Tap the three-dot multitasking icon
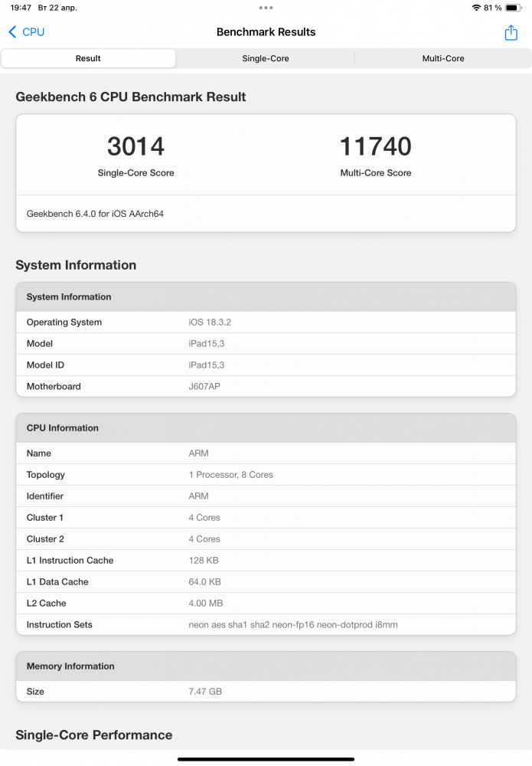This screenshot has height=766, width=532. click(x=266, y=8)
